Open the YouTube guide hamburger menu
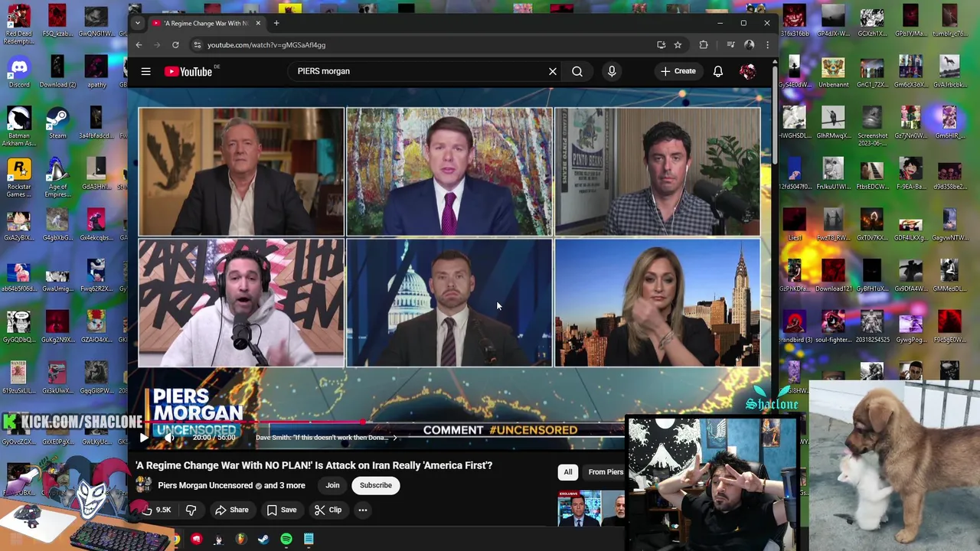 [x=145, y=71]
